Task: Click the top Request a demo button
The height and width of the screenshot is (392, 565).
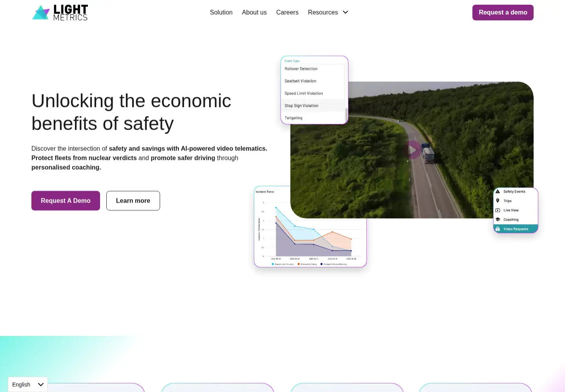Action: click(x=503, y=13)
